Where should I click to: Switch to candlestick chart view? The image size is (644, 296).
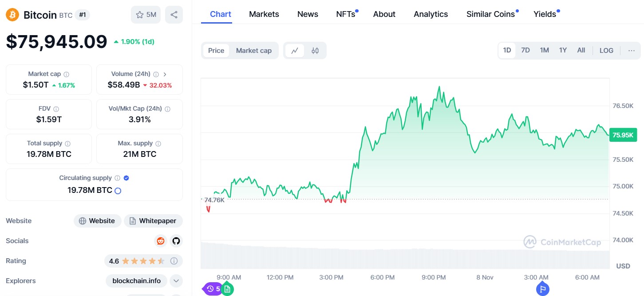(x=315, y=51)
